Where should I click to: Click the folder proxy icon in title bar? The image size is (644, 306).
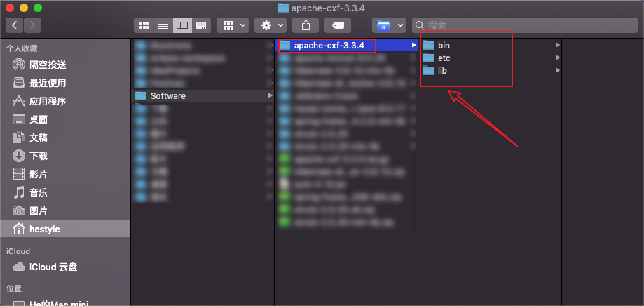click(x=283, y=8)
